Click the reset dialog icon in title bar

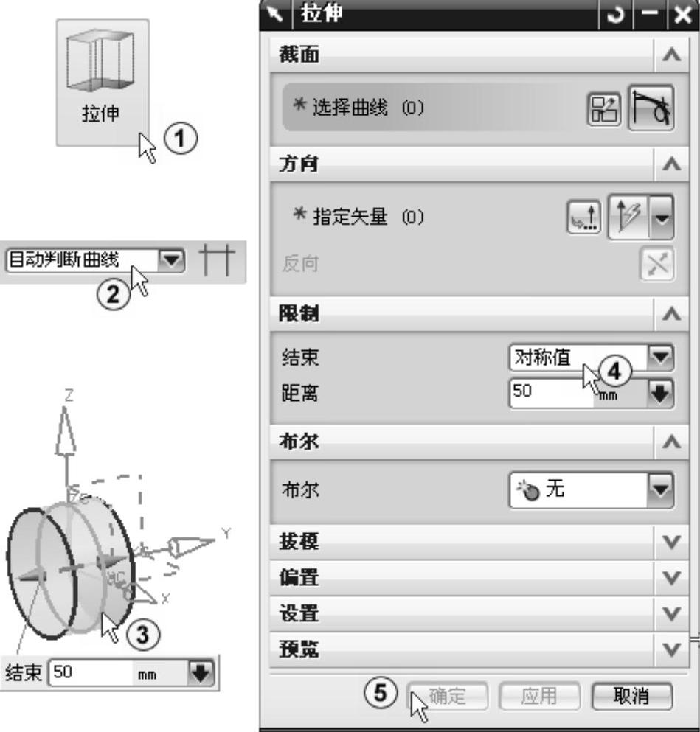click(615, 15)
